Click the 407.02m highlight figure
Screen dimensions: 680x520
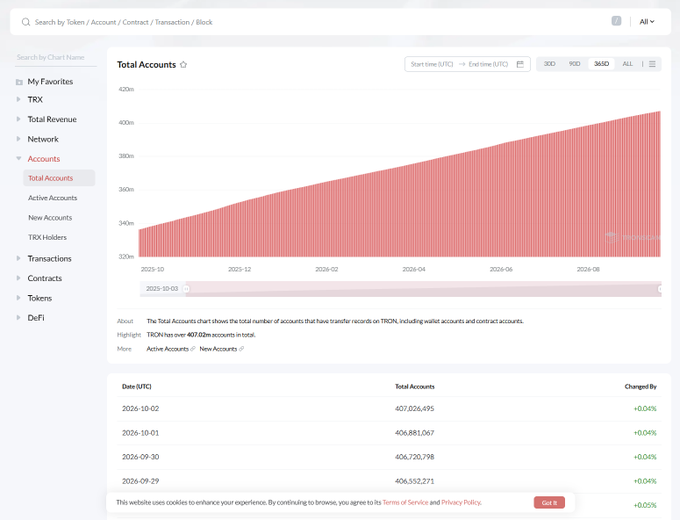click(x=199, y=335)
